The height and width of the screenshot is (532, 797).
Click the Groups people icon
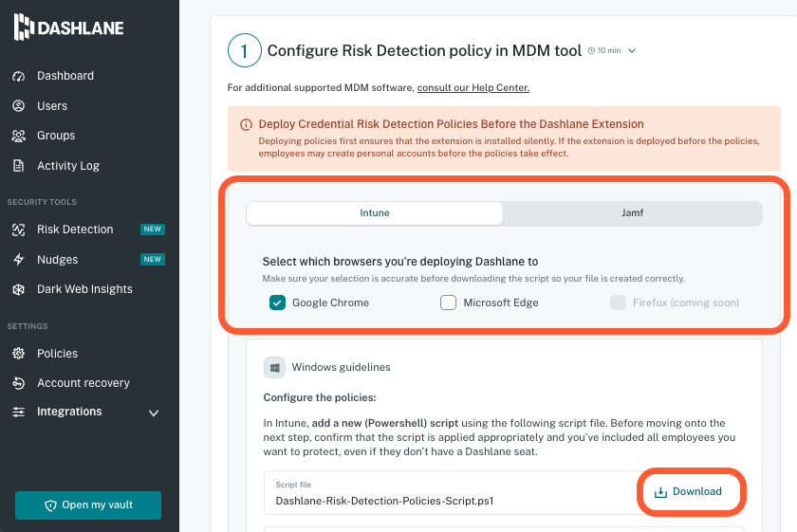pyautogui.click(x=19, y=136)
